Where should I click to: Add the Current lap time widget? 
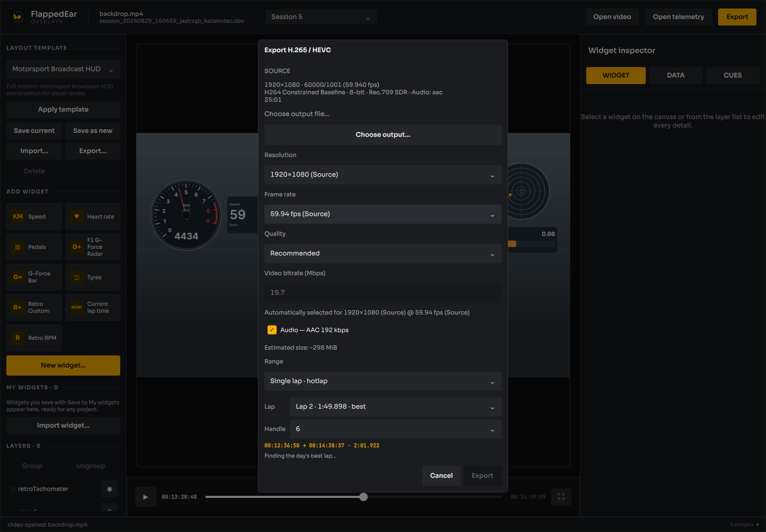pyautogui.click(x=93, y=307)
